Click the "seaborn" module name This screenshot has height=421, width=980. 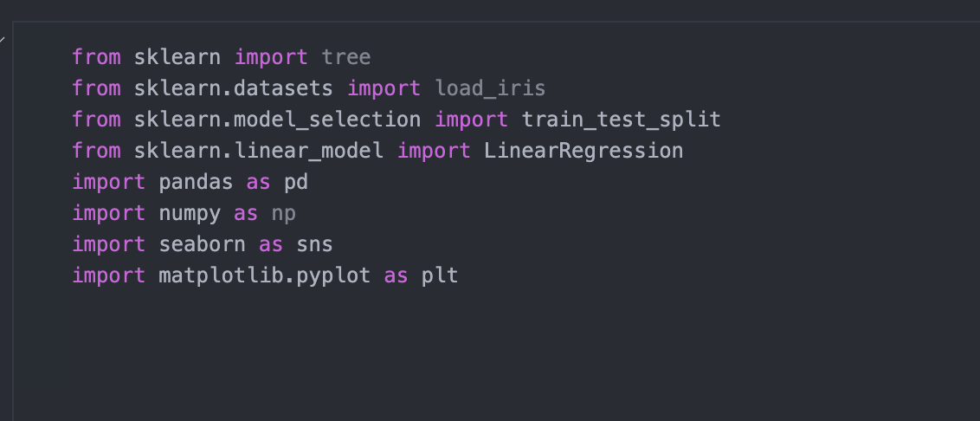(x=202, y=245)
